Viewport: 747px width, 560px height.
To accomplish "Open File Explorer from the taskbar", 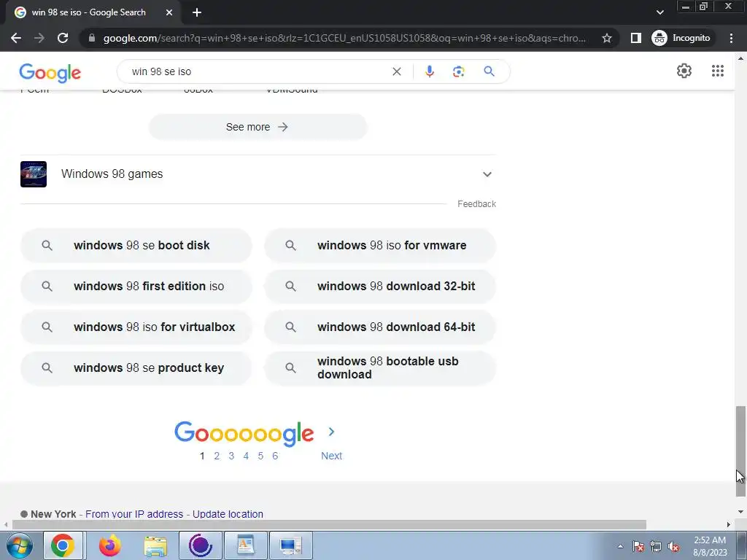I will coord(155,545).
